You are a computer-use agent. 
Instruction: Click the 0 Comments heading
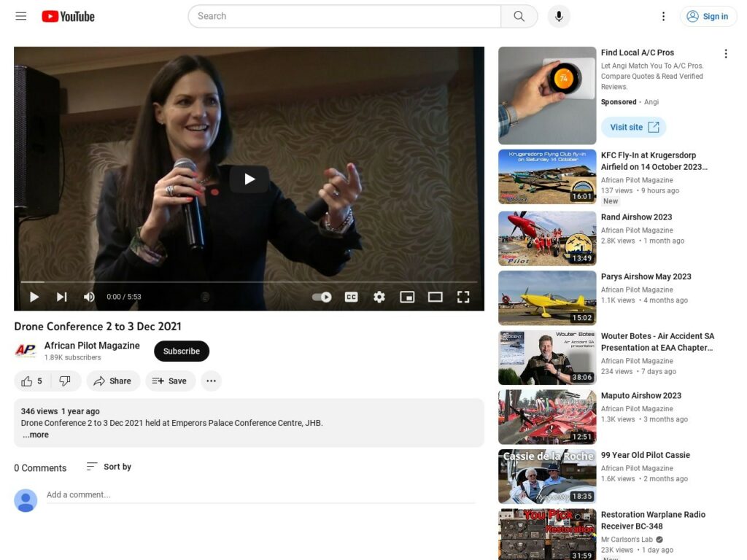(x=41, y=468)
